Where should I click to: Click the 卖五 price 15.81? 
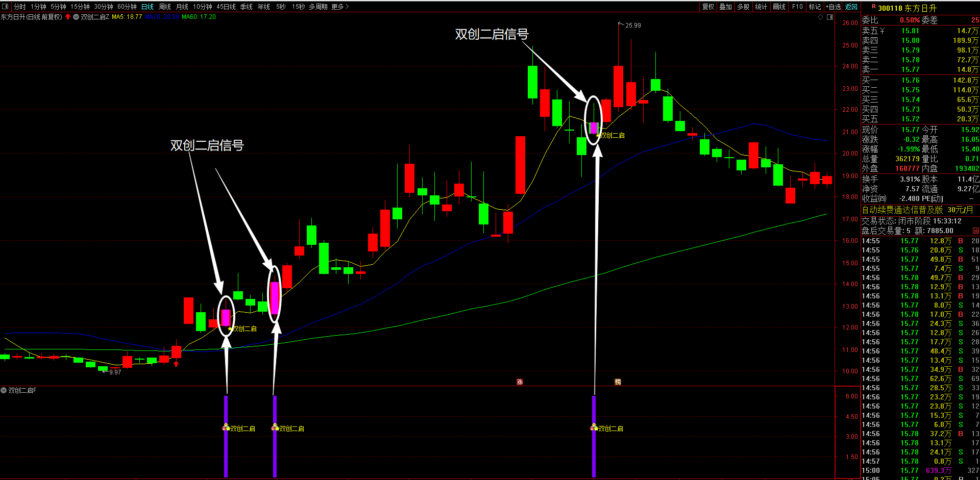coord(910,31)
